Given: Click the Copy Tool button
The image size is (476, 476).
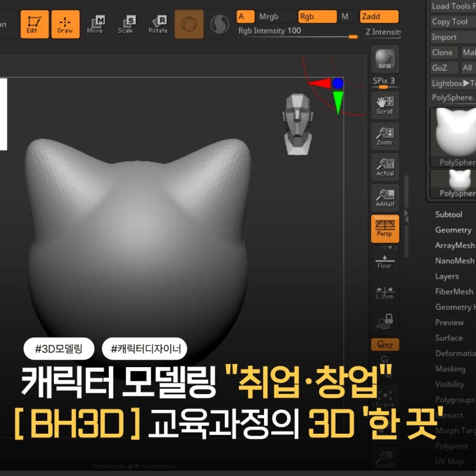Looking at the screenshot, I should (453, 22).
